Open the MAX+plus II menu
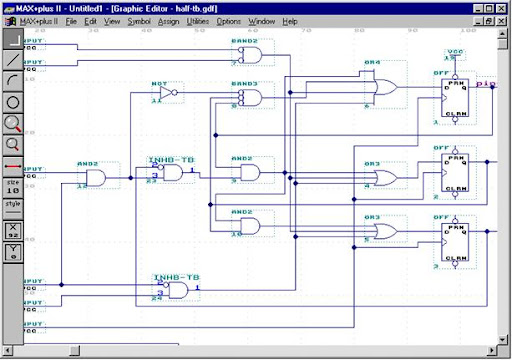This screenshot has height=360, width=512. click(39, 22)
